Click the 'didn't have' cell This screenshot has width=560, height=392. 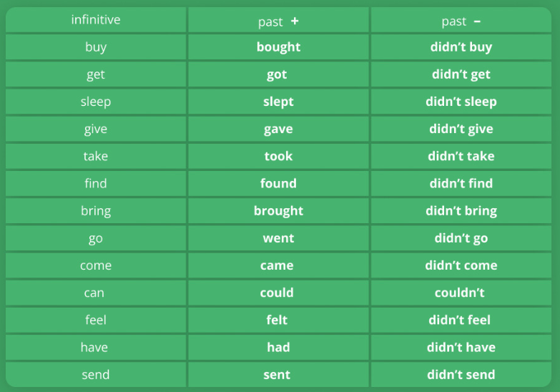(461, 347)
